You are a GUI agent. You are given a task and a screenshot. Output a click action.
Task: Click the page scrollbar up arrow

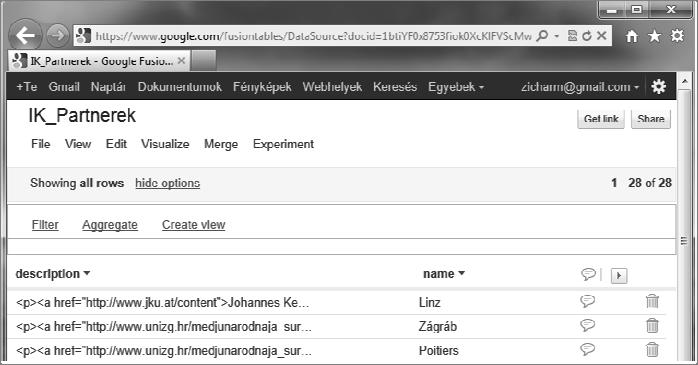point(684,81)
